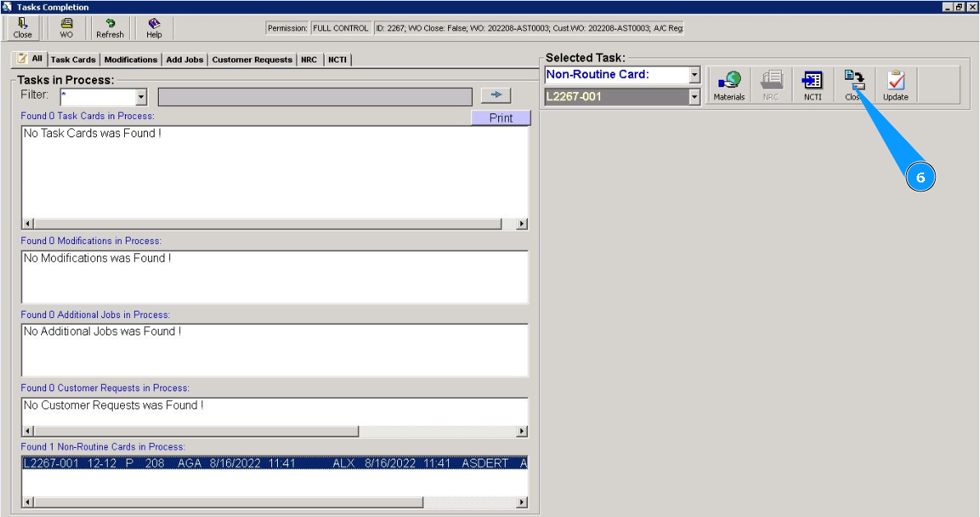Click the Non-Routine Cards horizontal scrollbar thumb

[228, 502]
